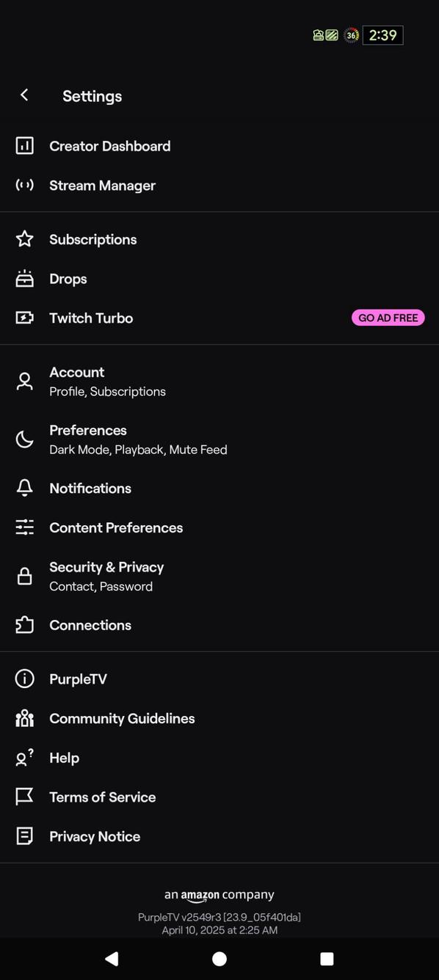This screenshot has width=439, height=980.
Task: Click the Security & Privacy lock icon
Action: (24, 576)
